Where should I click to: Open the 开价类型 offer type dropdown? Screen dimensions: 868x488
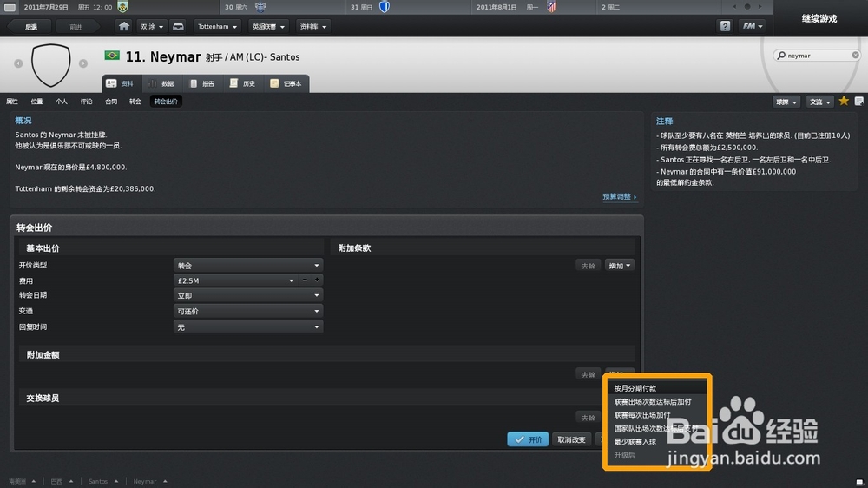pyautogui.click(x=248, y=266)
